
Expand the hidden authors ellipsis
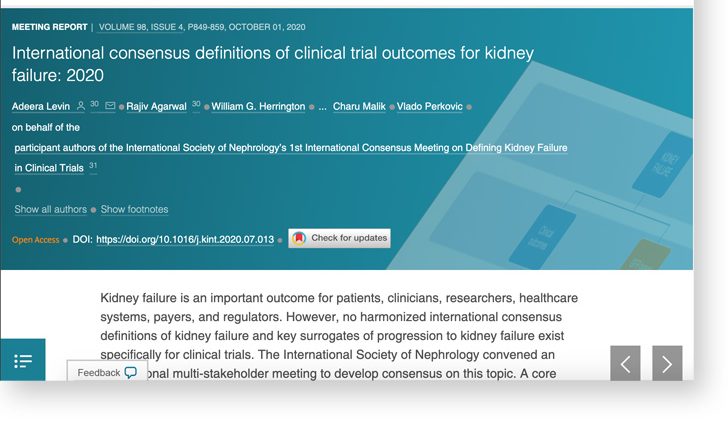pyautogui.click(x=322, y=107)
